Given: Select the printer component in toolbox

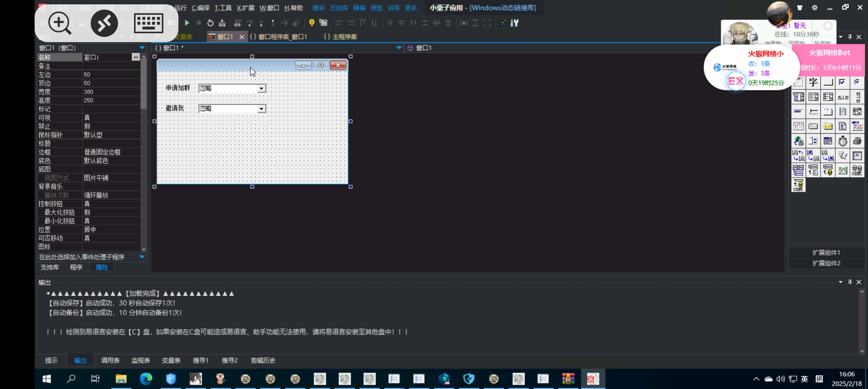Looking at the screenshot, I should point(857,141).
